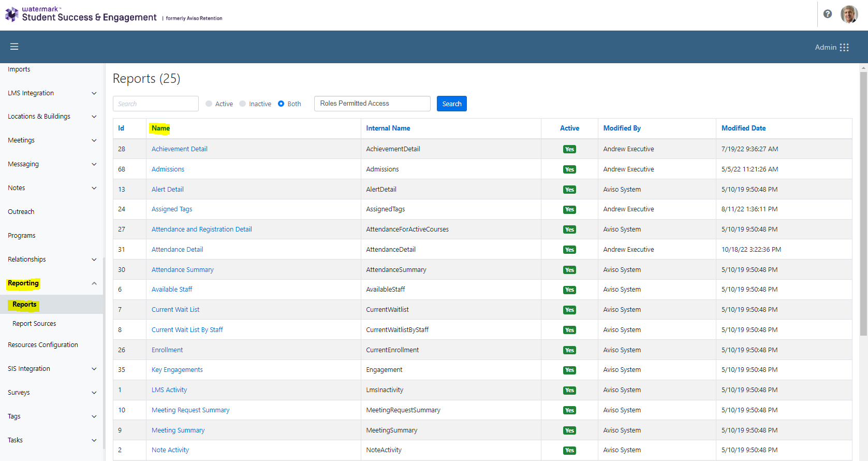Image resolution: width=868 pixels, height=461 pixels.
Task: Click the 10/18/22 3:22:36 PM date
Action: coord(751,250)
